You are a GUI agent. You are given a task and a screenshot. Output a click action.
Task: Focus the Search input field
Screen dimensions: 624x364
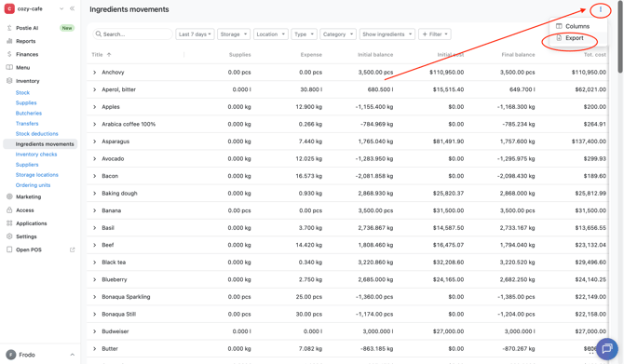click(133, 34)
